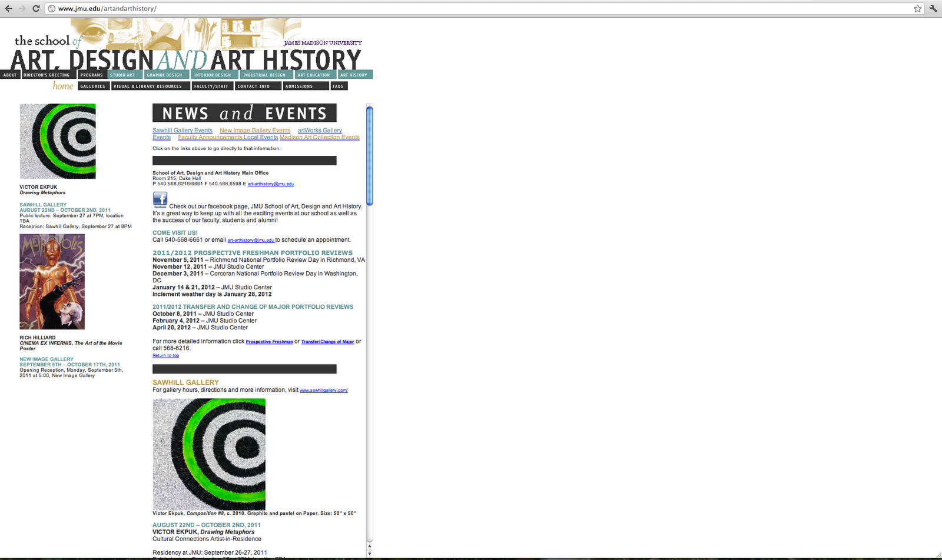The width and height of the screenshot is (942, 560).
Task: Click James Madison University header text
Action: (323, 43)
